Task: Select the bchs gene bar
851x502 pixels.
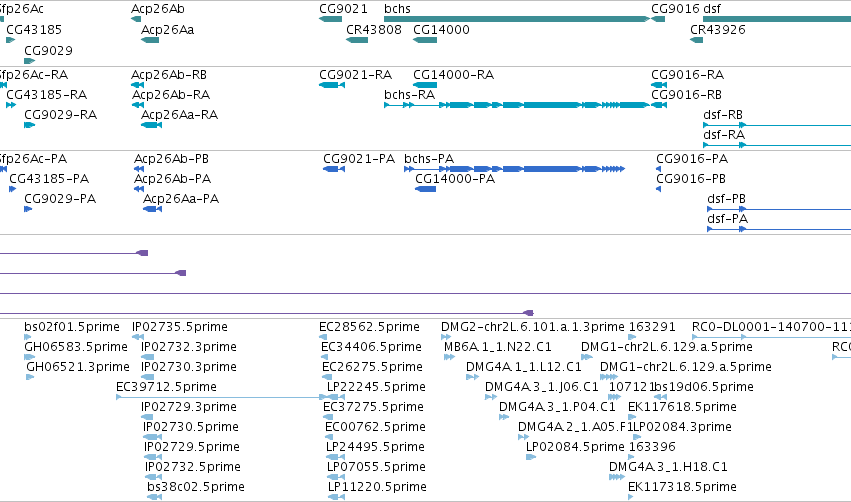Action: click(517, 19)
